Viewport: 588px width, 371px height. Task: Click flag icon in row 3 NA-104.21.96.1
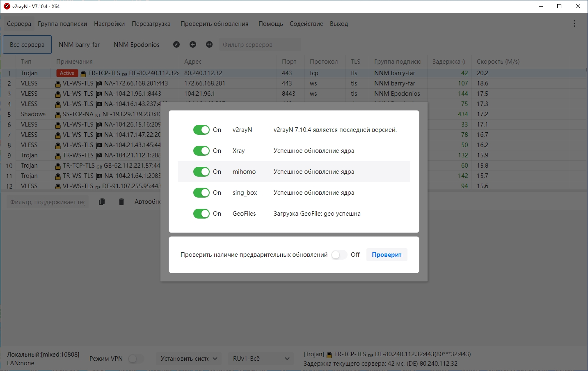(99, 94)
